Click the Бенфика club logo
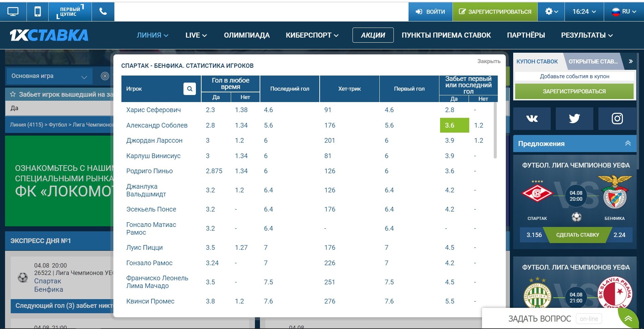Image resolution: width=644 pixels, height=329 pixels. (x=615, y=192)
